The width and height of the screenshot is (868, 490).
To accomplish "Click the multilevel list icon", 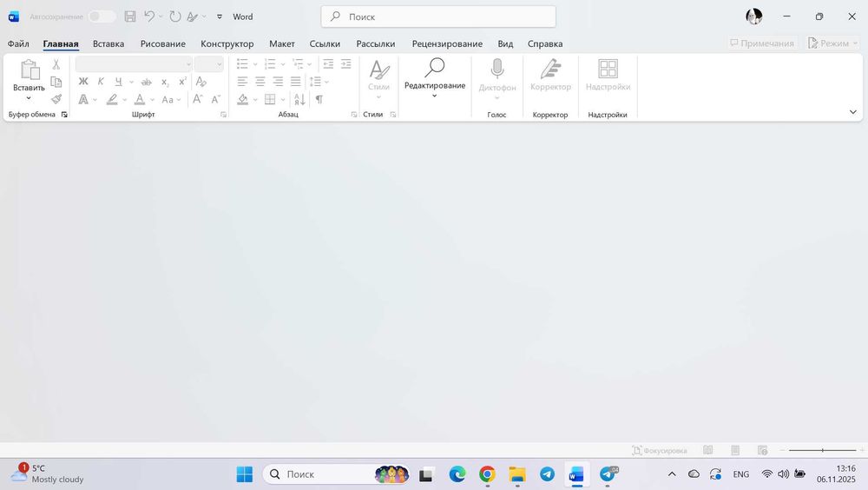I will coord(298,63).
